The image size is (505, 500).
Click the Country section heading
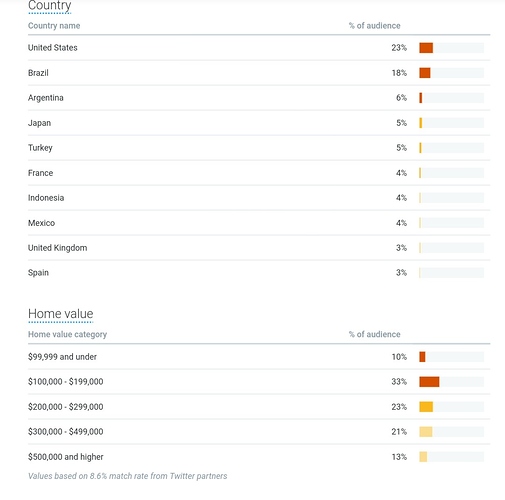[49, 5]
